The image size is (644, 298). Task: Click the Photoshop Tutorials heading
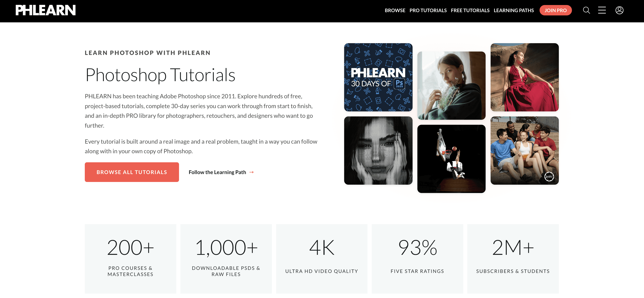point(160,75)
